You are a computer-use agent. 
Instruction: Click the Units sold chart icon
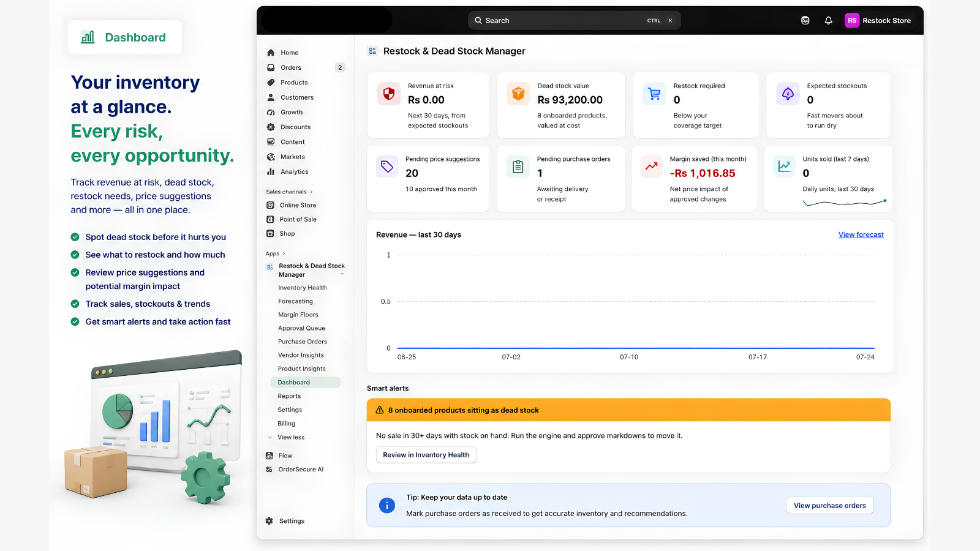coord(784,166)
